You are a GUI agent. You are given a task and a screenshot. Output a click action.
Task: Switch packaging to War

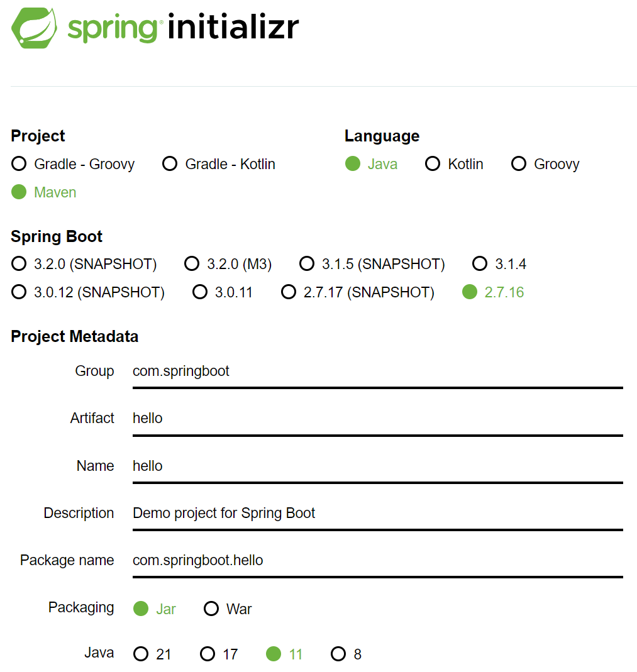(212, 609)
